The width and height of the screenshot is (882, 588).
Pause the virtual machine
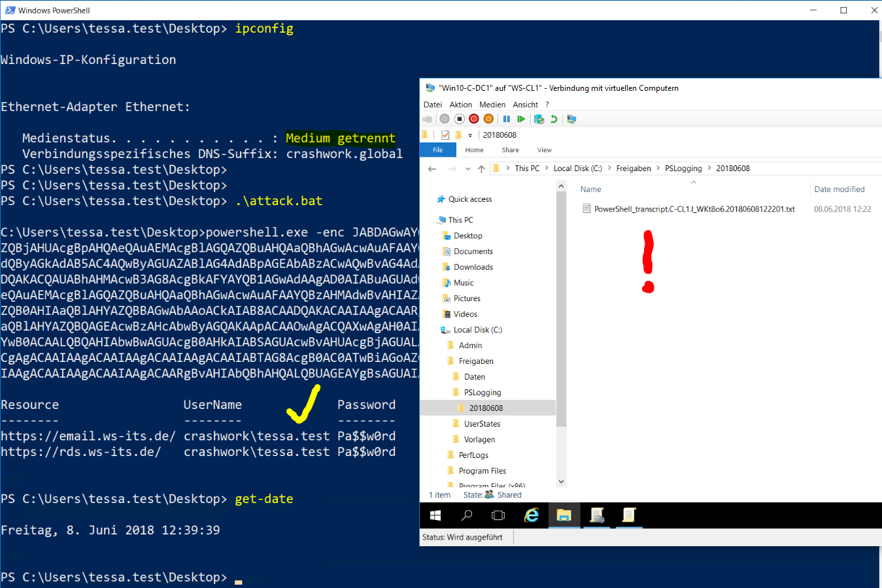point(507,119)
